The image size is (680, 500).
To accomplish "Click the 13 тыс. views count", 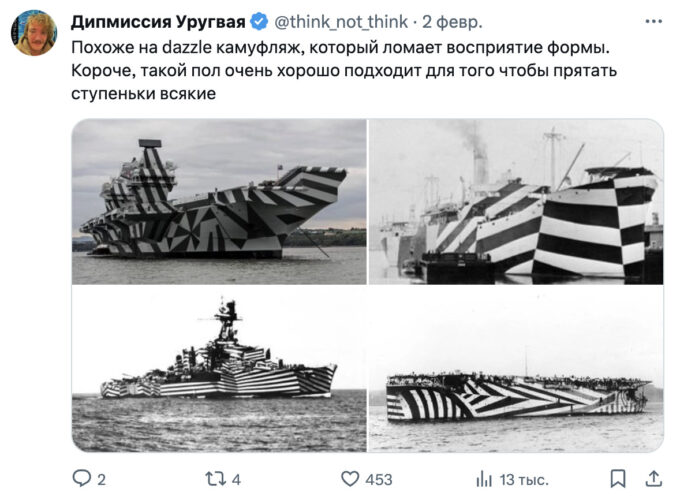I will point(524,480).
